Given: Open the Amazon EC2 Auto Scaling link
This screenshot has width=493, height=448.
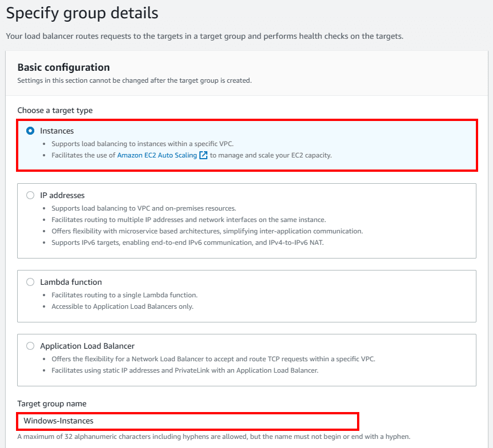Looking at the screenshot, I should tap(157, 155).
